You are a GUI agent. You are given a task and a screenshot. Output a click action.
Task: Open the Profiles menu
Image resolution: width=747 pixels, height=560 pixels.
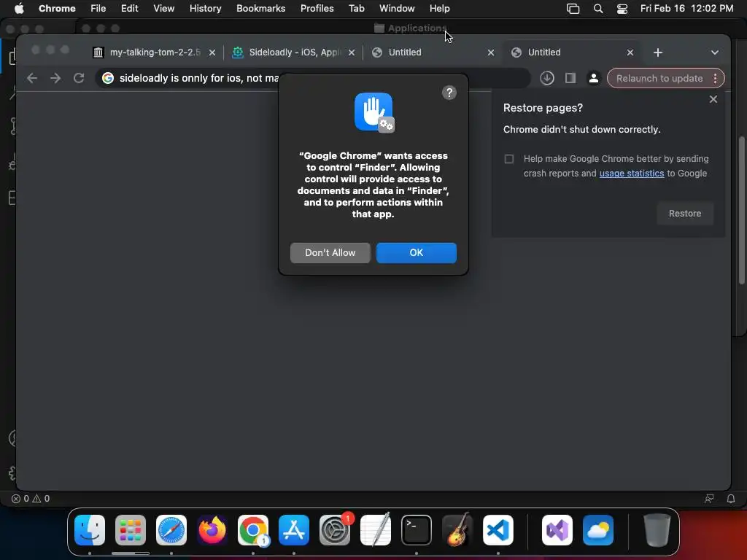(317, 8)
